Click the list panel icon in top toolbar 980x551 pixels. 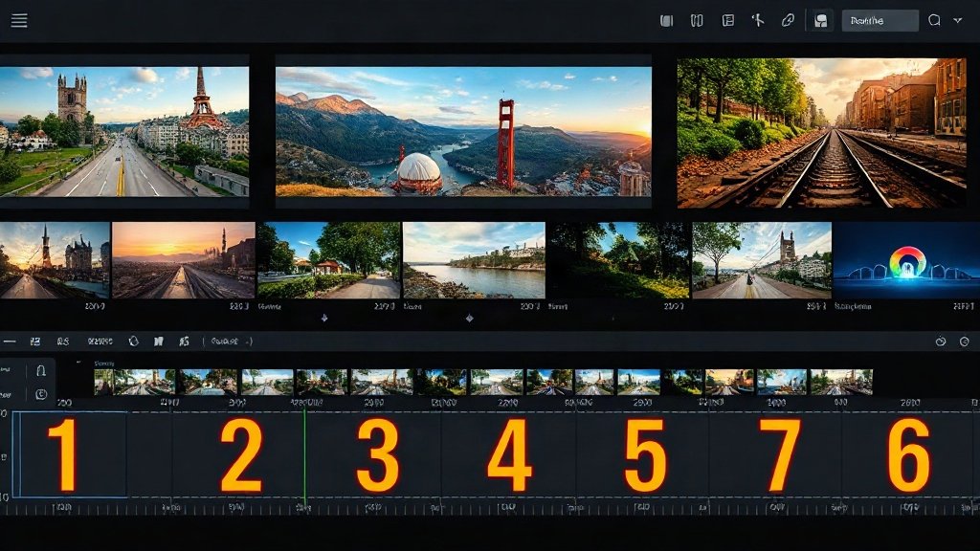pyautogui.click(x=727, y=21)
